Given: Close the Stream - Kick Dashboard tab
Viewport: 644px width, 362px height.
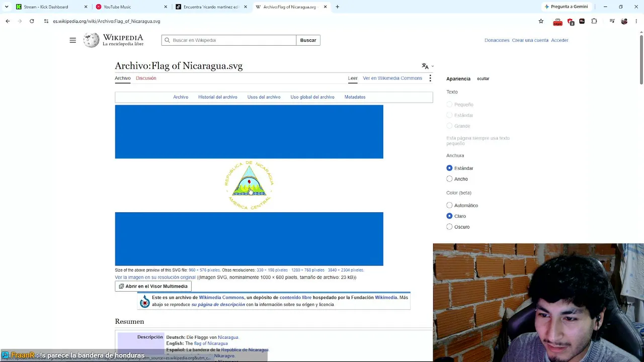Looking at the screenshot, I should coord(86,7).
